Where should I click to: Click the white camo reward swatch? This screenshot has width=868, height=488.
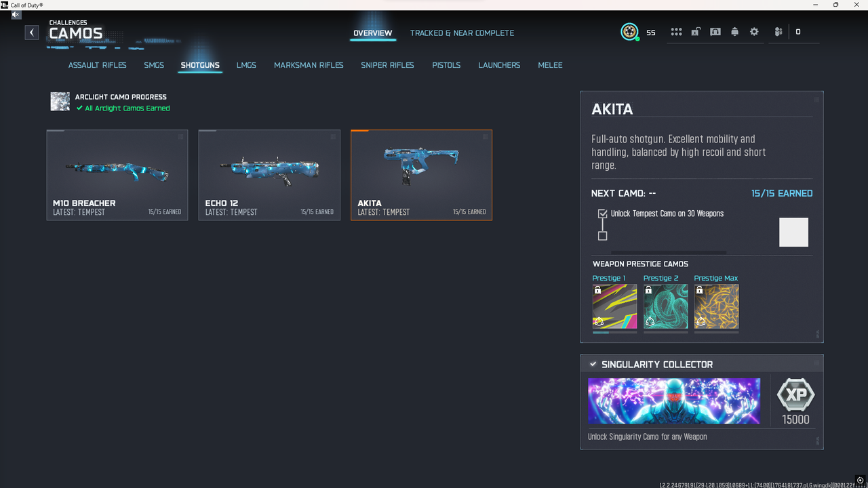pyautogui.click(x=793, y=232)
